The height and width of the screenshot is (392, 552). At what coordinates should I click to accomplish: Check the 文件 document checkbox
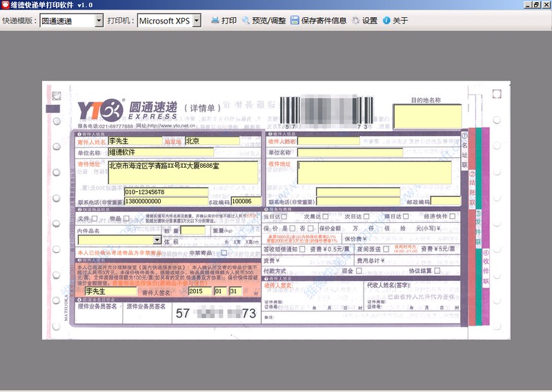click(95, 218)
